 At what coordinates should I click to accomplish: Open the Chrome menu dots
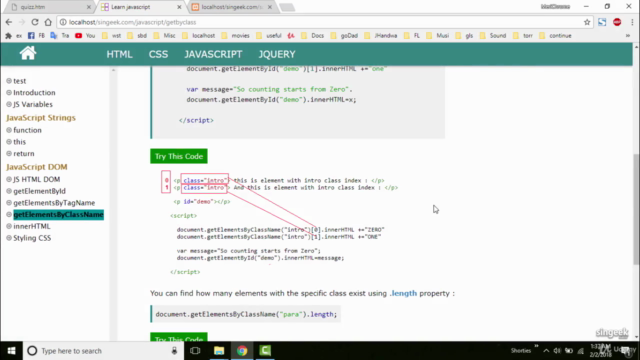(x=632, y=22)
